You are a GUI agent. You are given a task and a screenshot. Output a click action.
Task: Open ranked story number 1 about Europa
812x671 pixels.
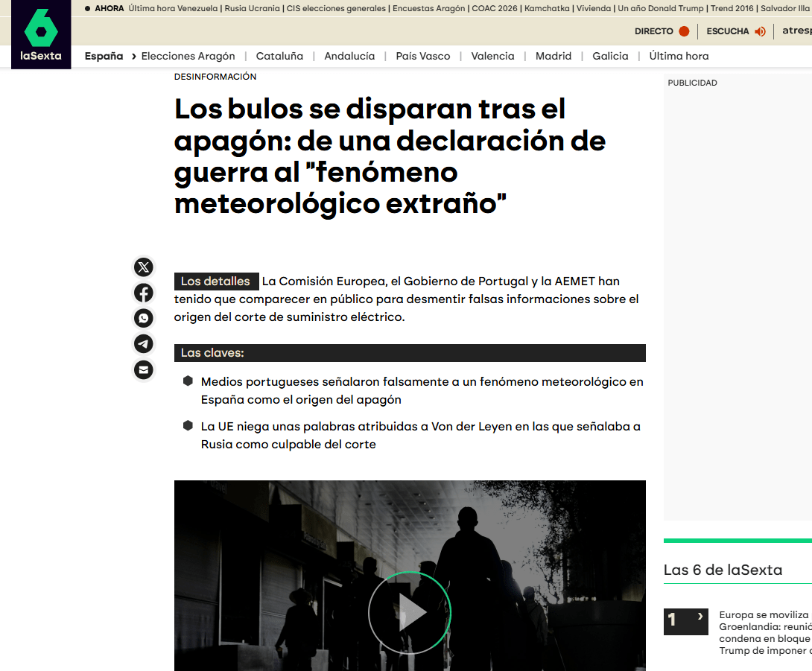[x=765, y=632]
